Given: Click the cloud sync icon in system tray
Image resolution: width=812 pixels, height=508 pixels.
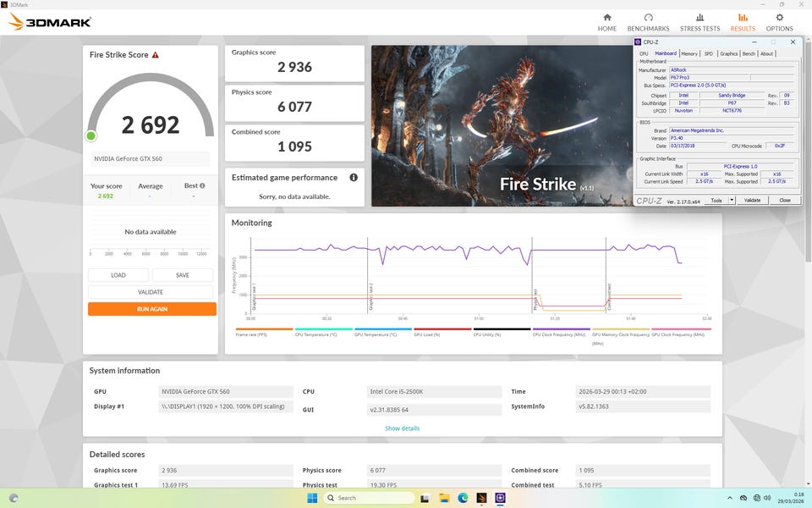Looking at the screenshot, I should click(743, 498).
